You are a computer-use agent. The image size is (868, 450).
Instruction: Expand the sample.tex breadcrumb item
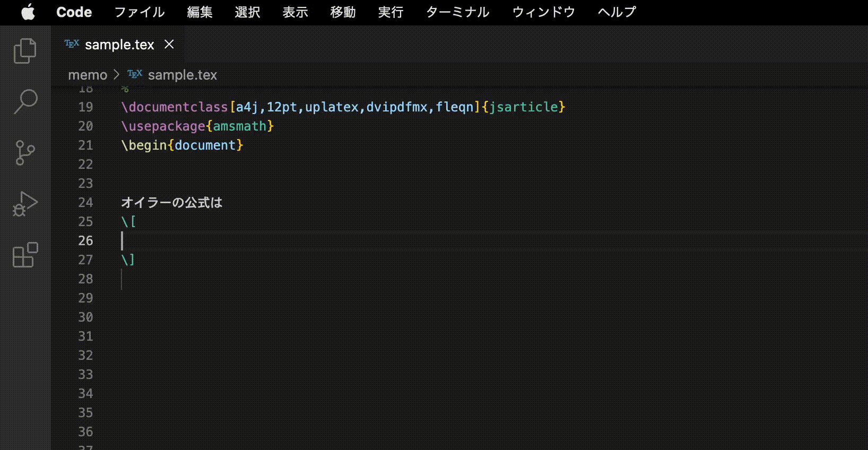click(182, 75)
